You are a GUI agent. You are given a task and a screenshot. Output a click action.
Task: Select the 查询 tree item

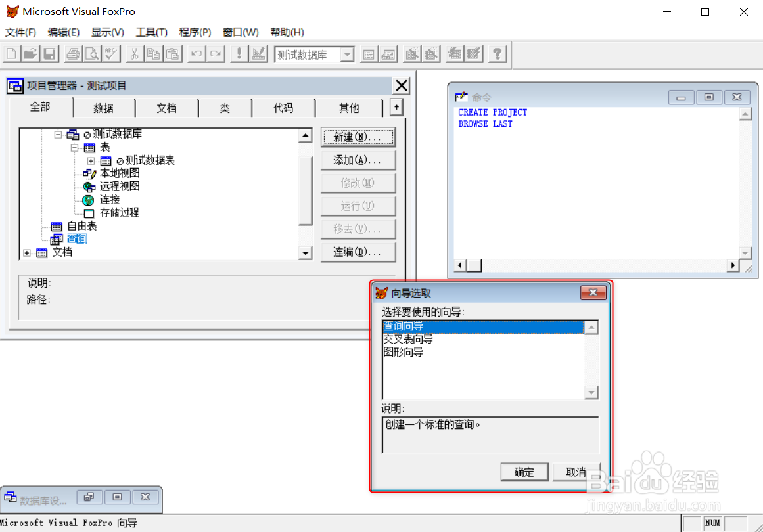pos(77,239)
